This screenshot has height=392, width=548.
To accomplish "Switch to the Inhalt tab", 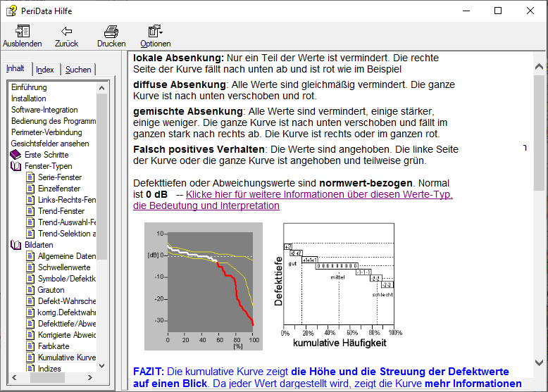I will click(15, 68).
